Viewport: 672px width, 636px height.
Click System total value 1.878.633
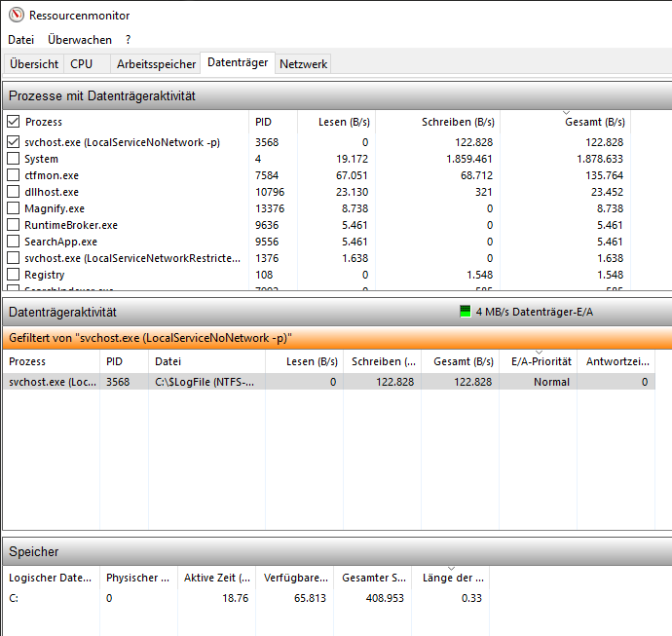pos(600,159)
